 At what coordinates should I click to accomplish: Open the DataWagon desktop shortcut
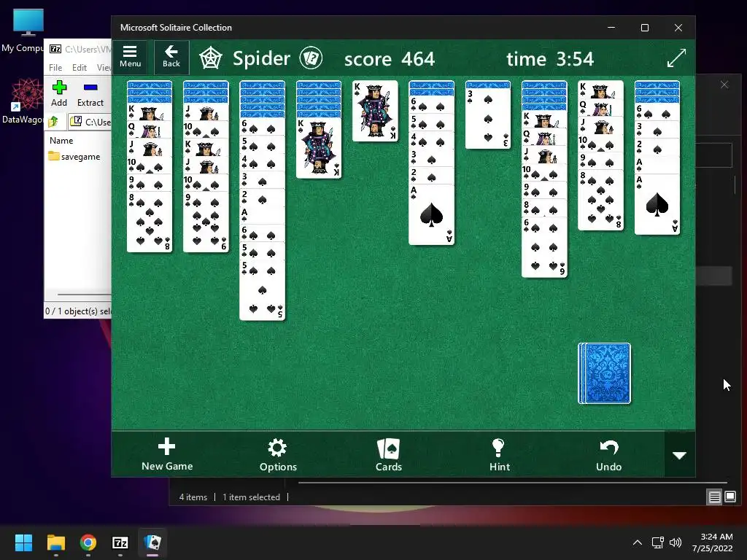(26, 101)
